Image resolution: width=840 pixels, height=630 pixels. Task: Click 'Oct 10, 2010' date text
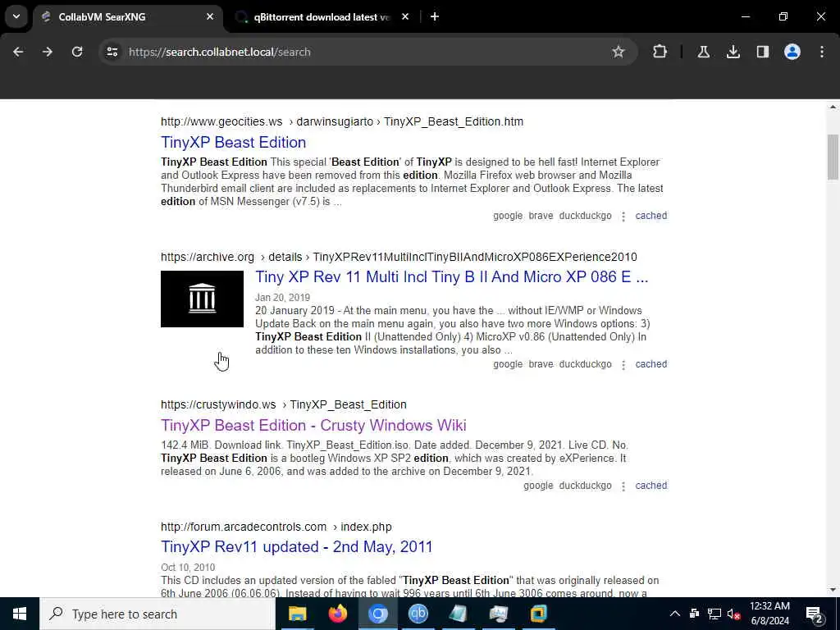188,568
